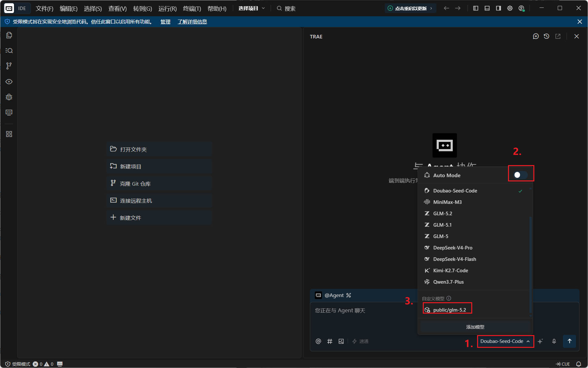Click the warnings count in status bar
Viewport: 588px width, 368px height.
point(49,364)
